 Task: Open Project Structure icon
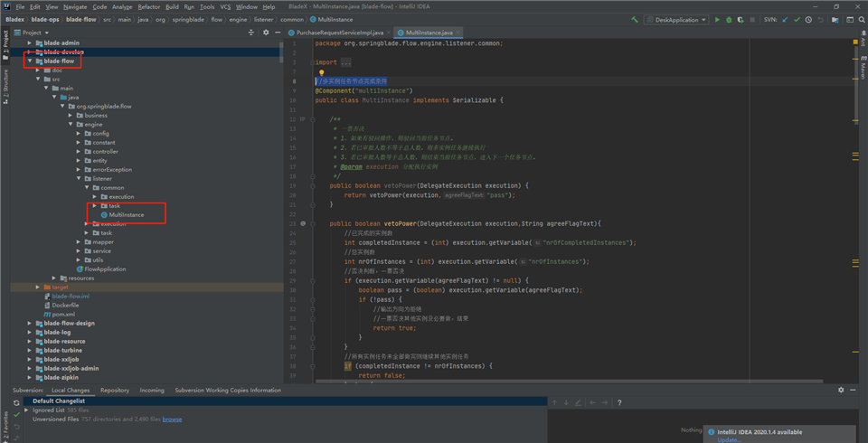tap(835, 19)
